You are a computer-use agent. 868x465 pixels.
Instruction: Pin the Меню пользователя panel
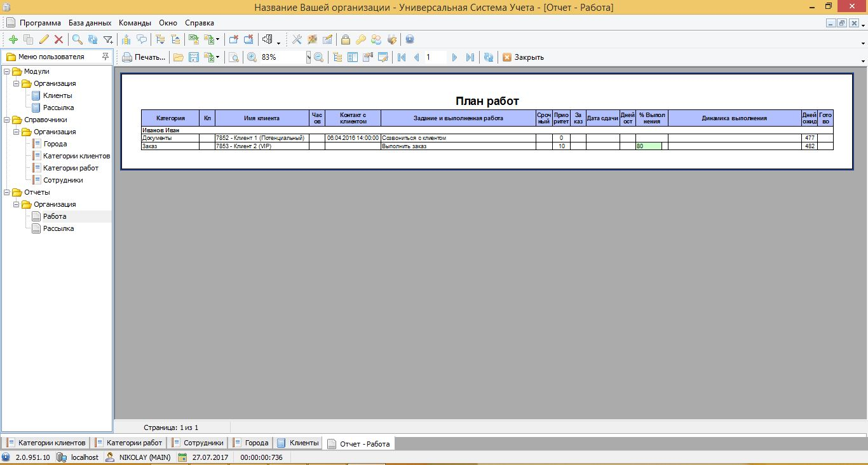[105, 57]
